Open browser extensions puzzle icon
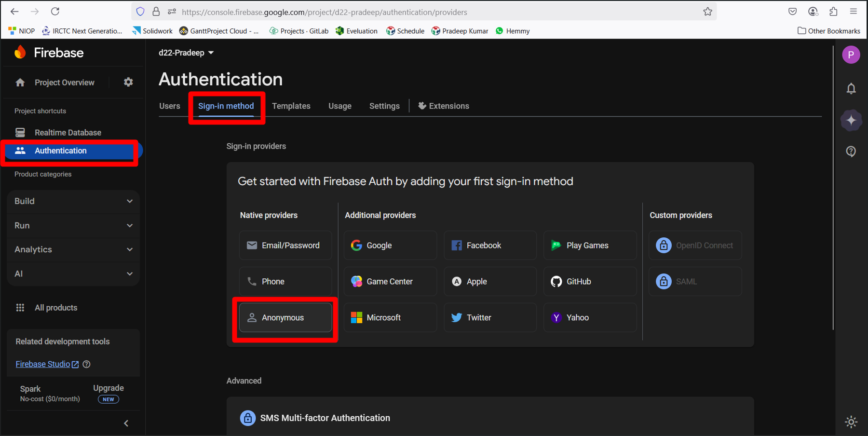Screen dimensions: 868x436 pyautogui.click(x=833, y=12)
